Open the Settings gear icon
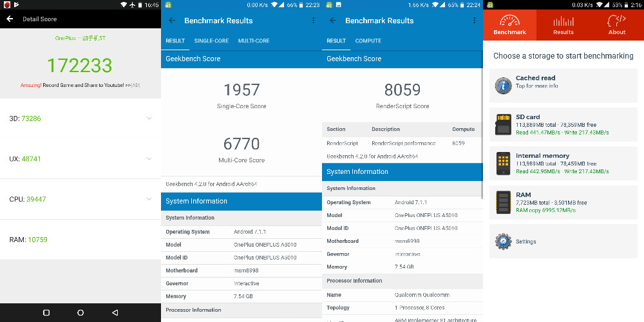The height and width of the screenshot is (322, 644). (504, 241)
